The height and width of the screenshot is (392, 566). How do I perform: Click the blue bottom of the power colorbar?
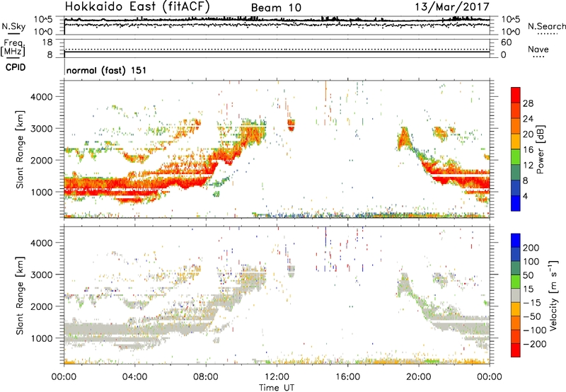tap(516, 203)
